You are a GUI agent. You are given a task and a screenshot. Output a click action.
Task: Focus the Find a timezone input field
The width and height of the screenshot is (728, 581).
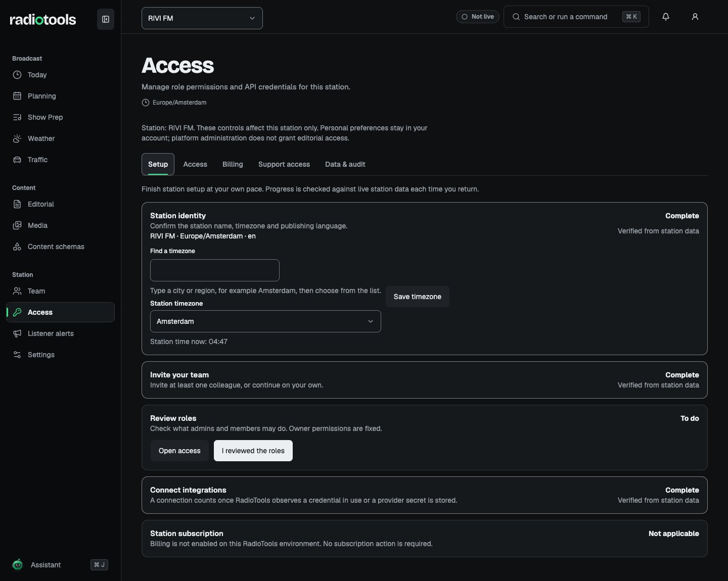tap(215, 270)
